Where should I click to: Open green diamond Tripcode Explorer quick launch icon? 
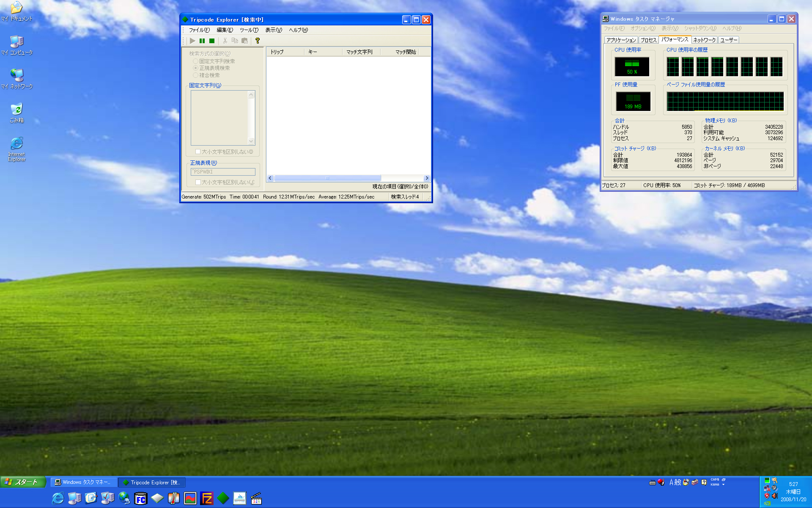pyautogui.click(x=223, y=498)
